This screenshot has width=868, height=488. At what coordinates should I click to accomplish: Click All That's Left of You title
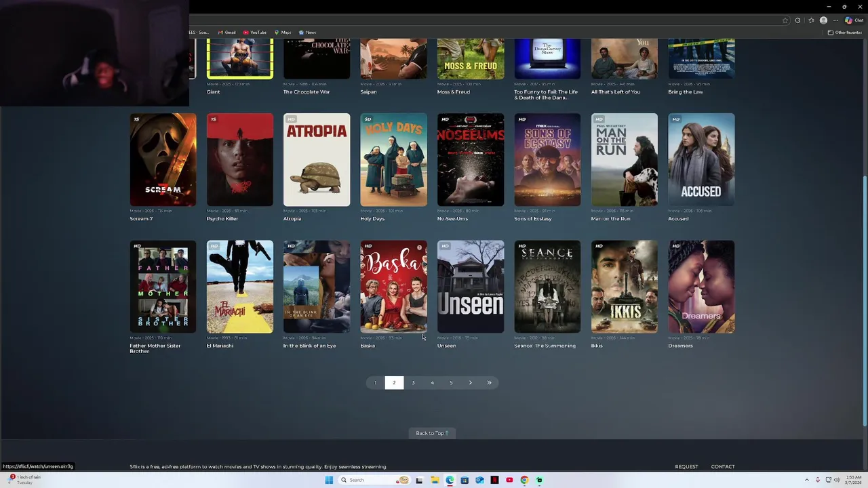pos(616,92)
